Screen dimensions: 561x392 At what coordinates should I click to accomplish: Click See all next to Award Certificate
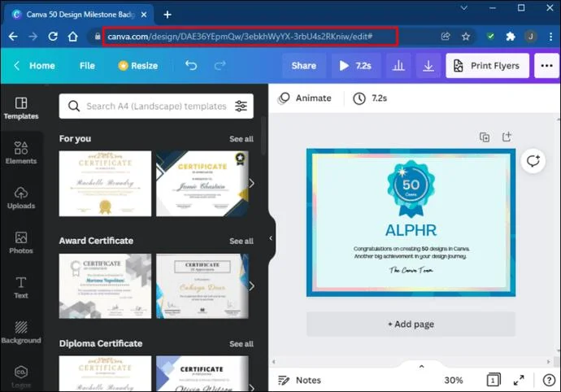[x=241, y=242]
